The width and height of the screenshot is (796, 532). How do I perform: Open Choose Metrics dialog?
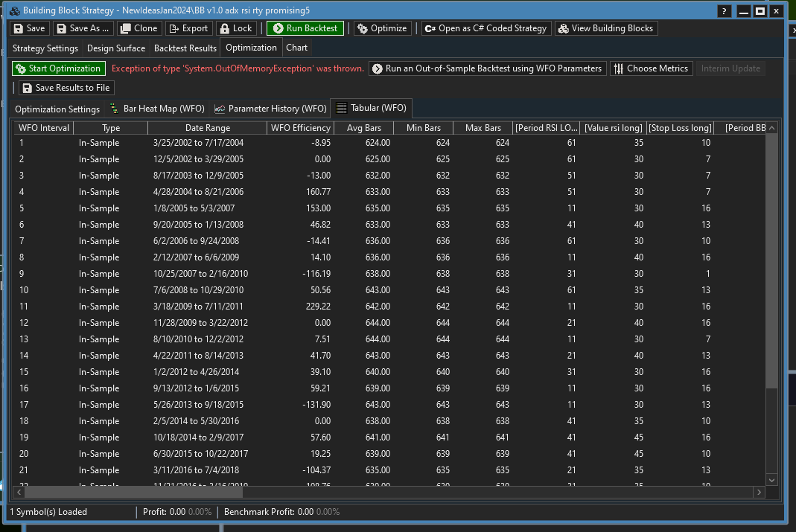click(x=651, y=68)
